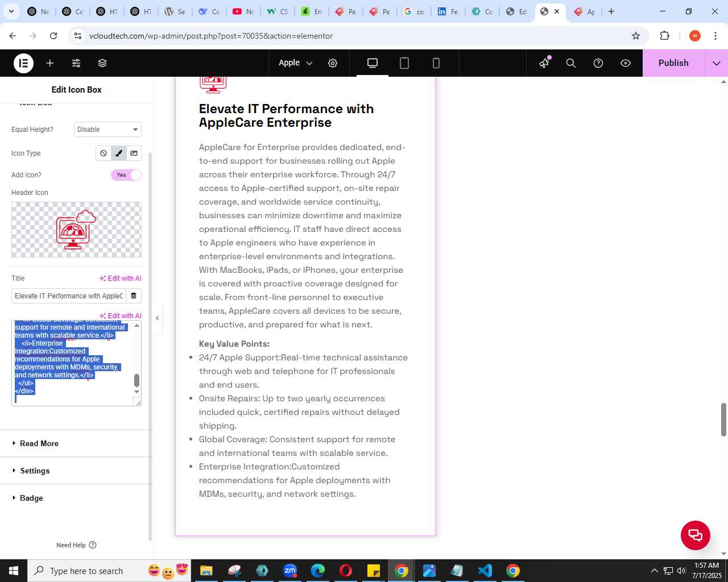Expand the Read More section
Viewport: 728px width, 582px height.
(76, 443)
